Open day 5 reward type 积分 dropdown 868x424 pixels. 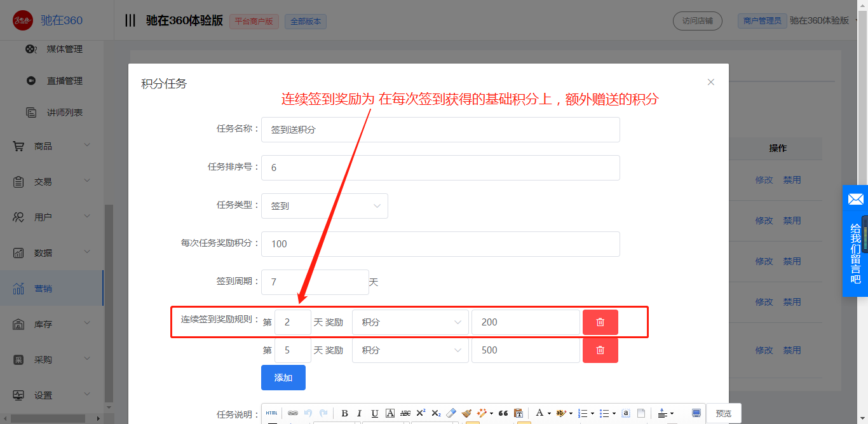[x=410, y=350]
